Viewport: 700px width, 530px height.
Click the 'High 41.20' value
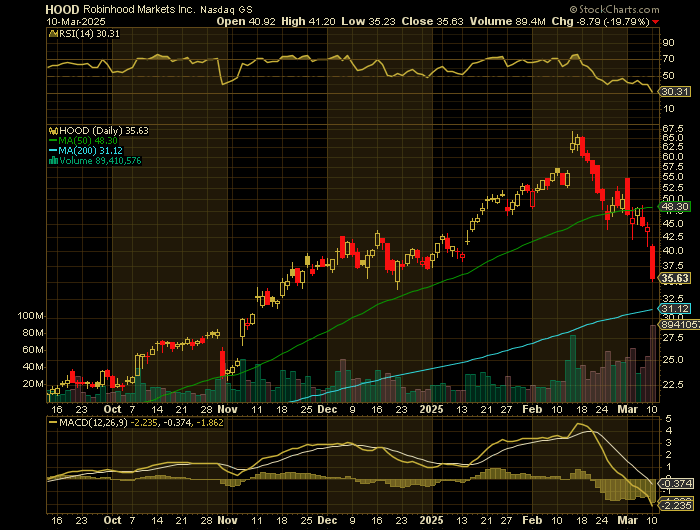[x=308, y=21]
